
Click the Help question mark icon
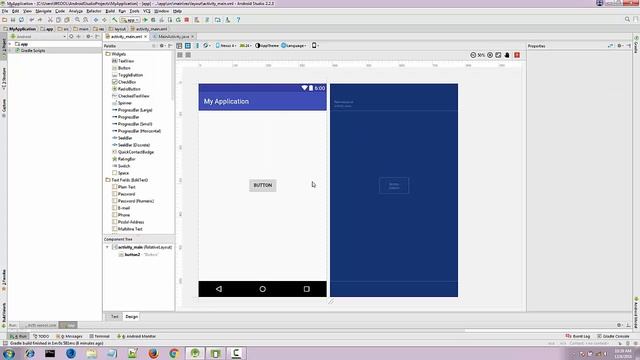238,20
